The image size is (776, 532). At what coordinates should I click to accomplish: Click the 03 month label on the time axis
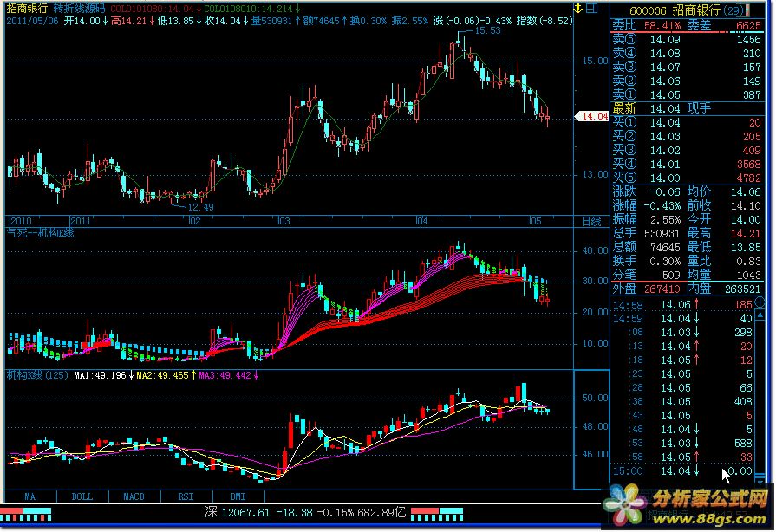coord(284,221)
